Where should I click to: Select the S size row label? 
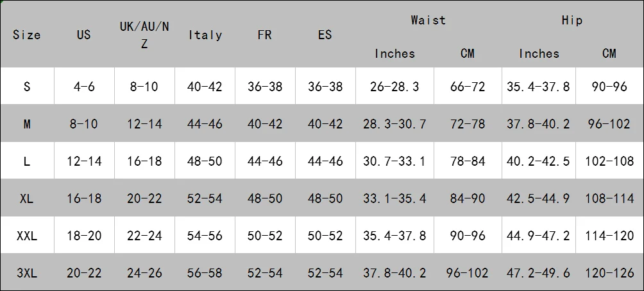27,87
